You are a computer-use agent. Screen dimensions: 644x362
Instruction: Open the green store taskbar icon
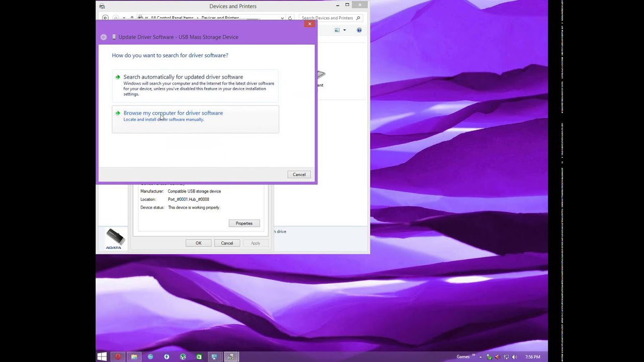click(x=199, y=357)
